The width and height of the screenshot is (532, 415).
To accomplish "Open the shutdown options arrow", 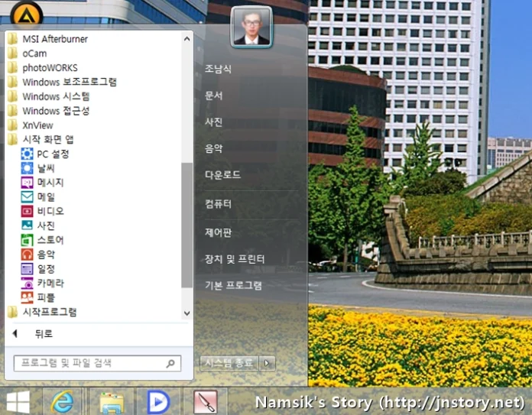I will pyautogui.click(x=268, y=363).
